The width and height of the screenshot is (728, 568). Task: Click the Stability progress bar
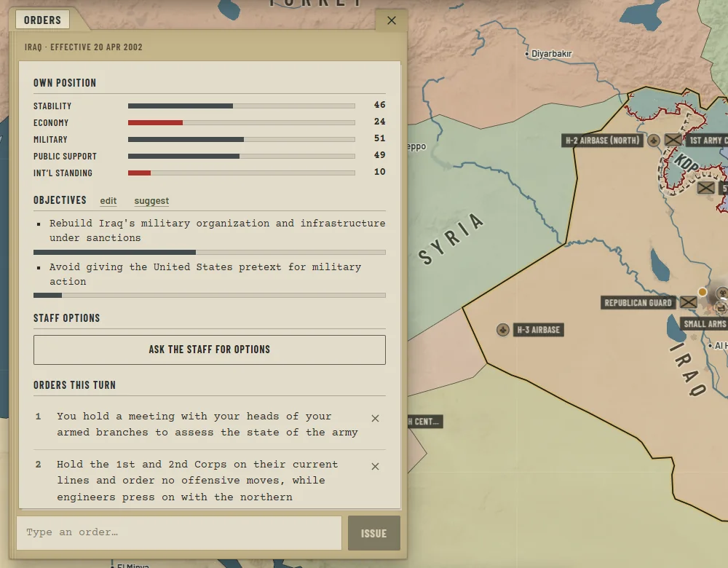(x=242, y=106)
